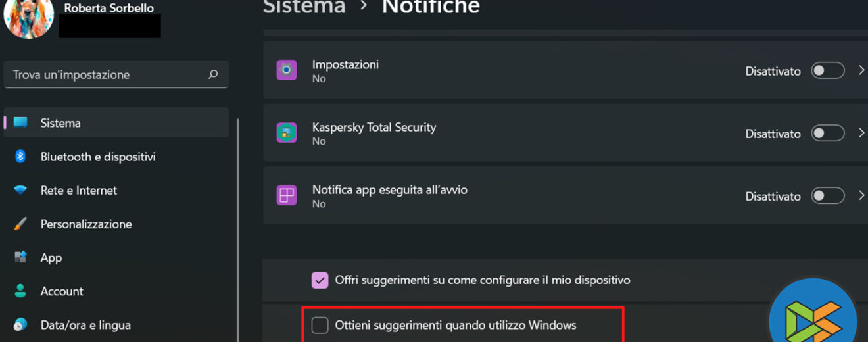Turn on Notifica app eseguita all'avvio toggle
Viewport: 868px width, 342px height.
point(827,195)
